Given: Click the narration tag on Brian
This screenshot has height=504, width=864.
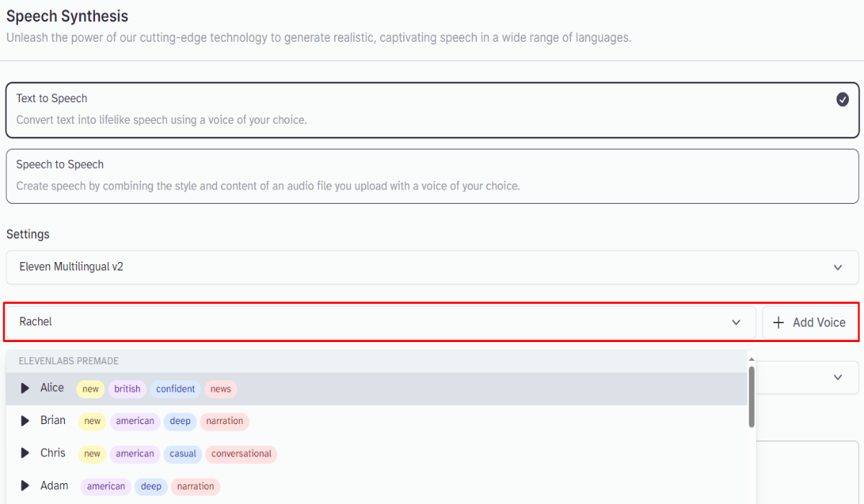Looking at the screenshot, I should 225,421.
